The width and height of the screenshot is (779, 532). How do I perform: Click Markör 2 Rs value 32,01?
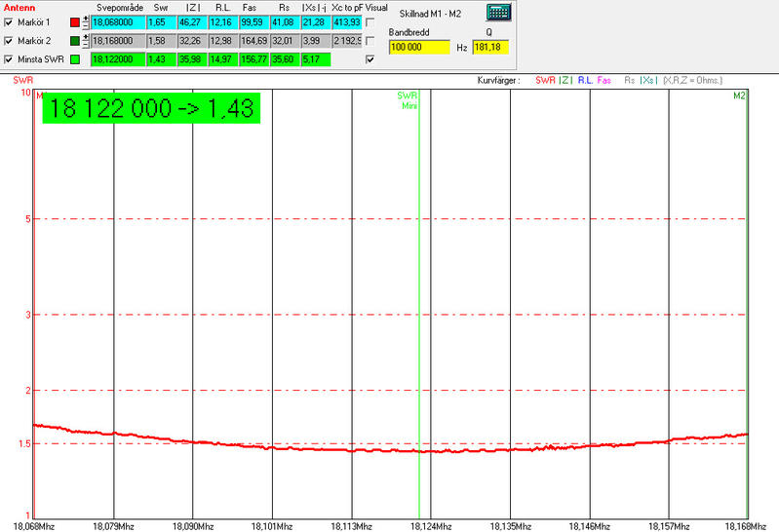click(x=285, y=41)
